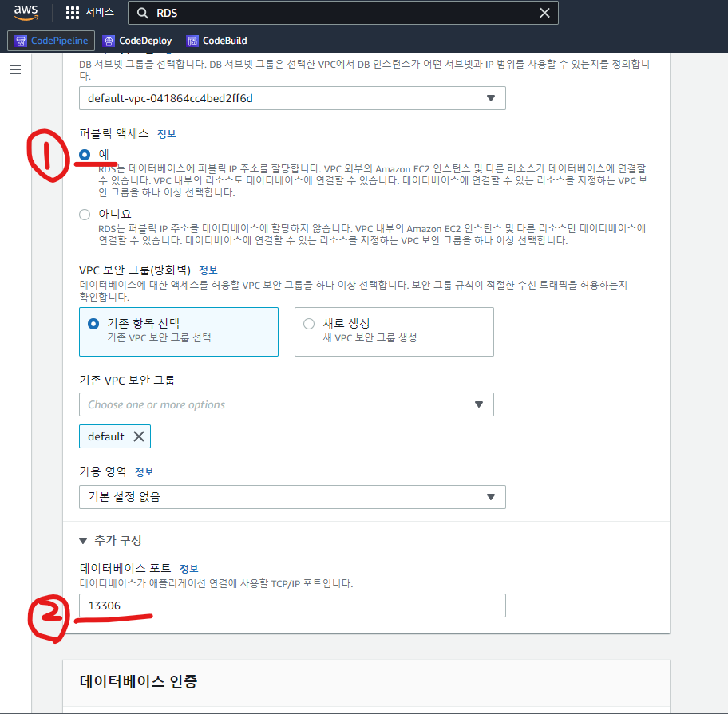Click the 기존 VPC 보안 그룹 label
This screenshot has width=728, height=714.
coord(127,381)
